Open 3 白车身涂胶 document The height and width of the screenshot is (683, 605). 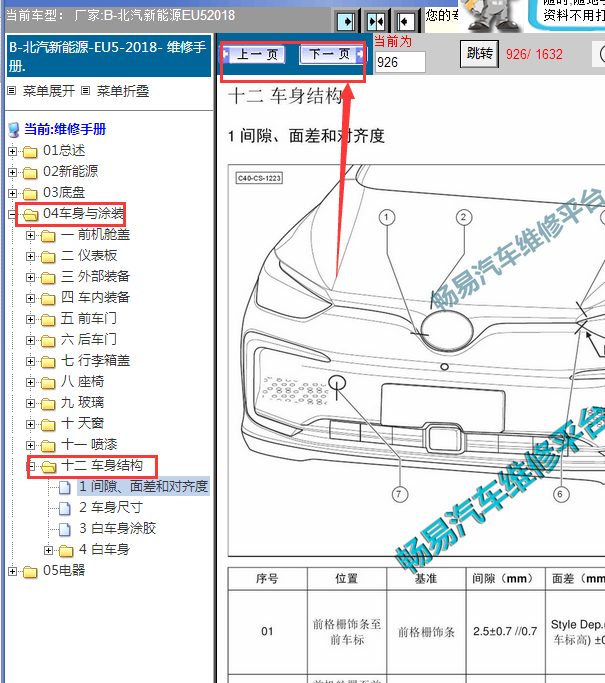[x=118, y=528]
